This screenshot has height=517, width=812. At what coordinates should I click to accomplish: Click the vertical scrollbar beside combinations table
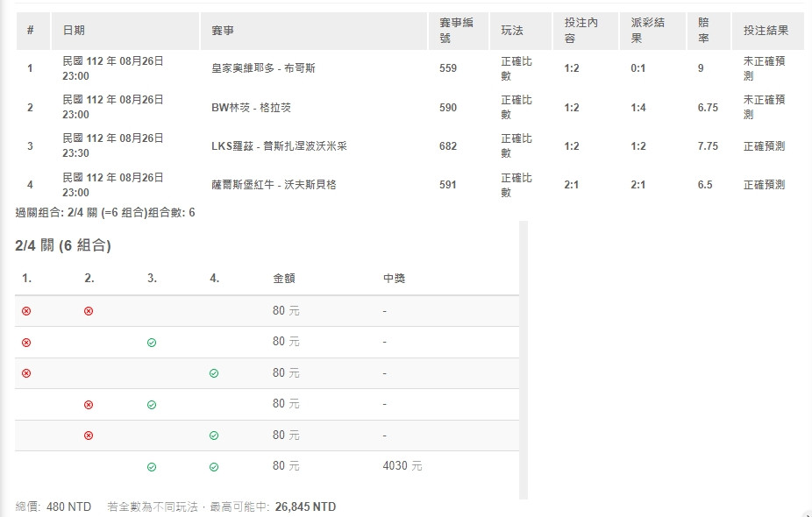[523, 360]
